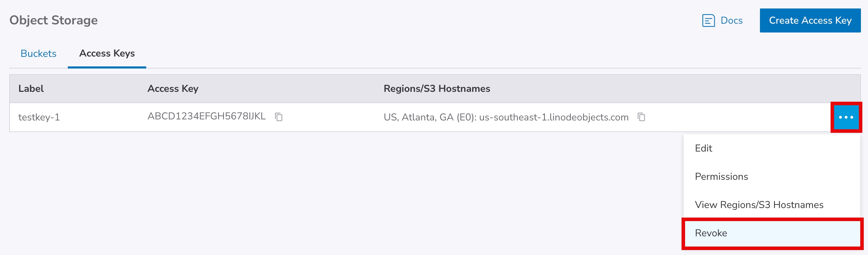Click the empty area in the testkey-1 row
Screen dimensions: 868x255
(x=735, y=117)
